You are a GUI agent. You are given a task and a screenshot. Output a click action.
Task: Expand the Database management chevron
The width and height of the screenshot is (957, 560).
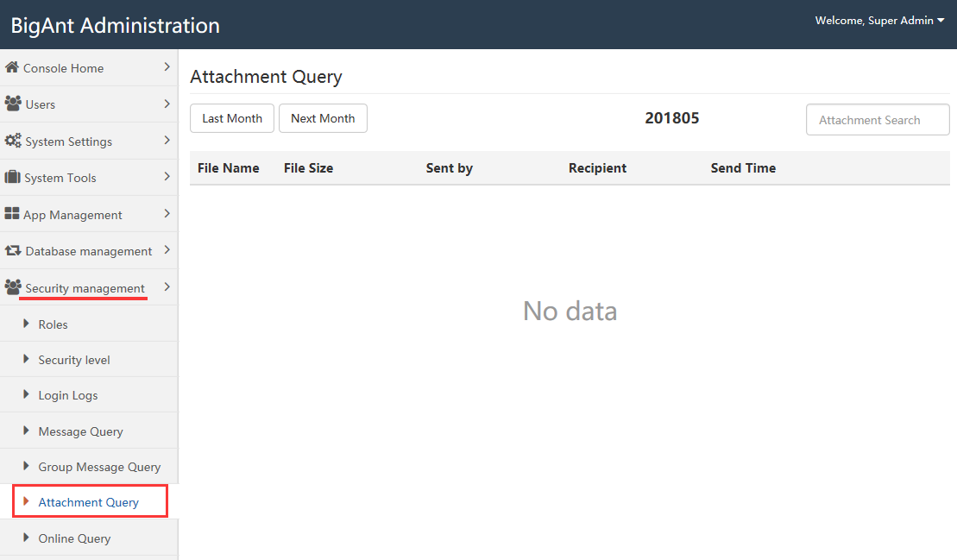(167, 250)
